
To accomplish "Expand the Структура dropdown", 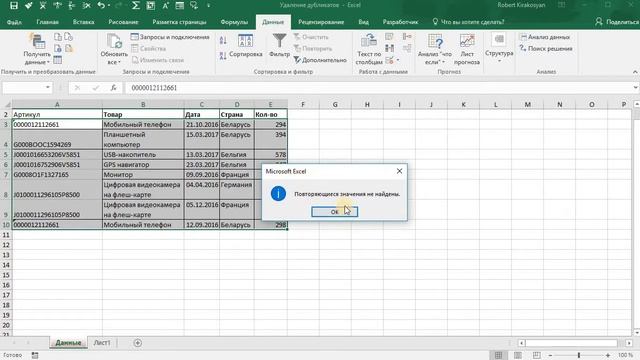I will 499,48.
